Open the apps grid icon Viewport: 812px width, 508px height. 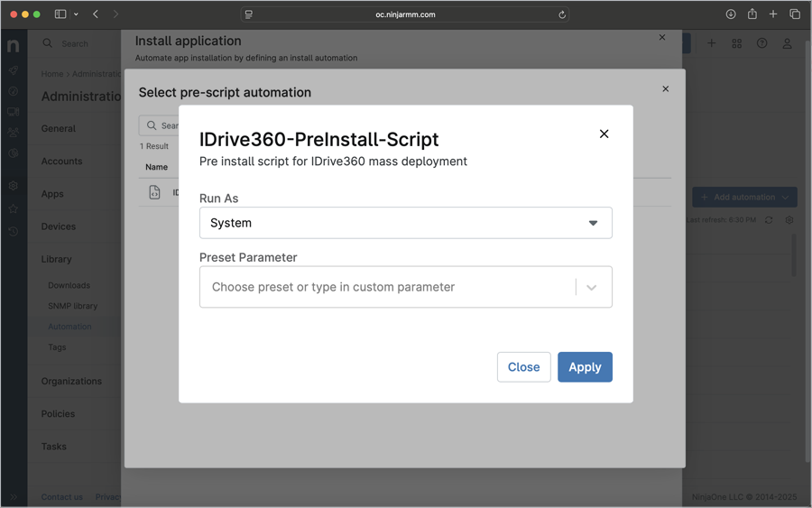click(x=736, y=43)
